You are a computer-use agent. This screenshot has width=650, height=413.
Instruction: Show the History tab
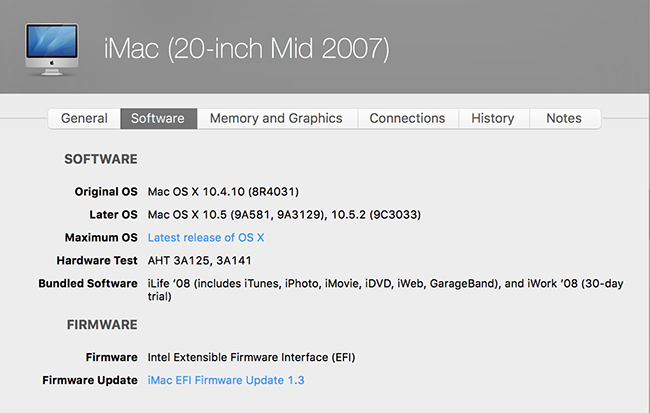pyautogui.click(x=493, y=118)
